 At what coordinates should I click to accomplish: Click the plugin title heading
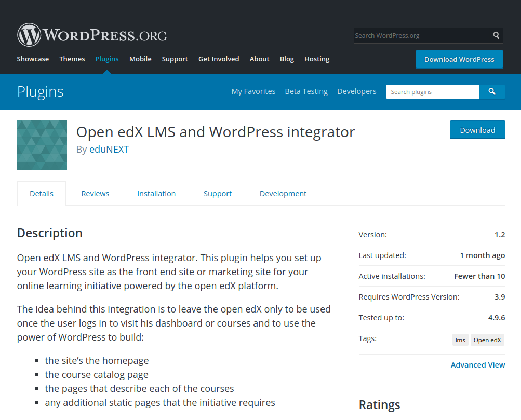point(216,132)
